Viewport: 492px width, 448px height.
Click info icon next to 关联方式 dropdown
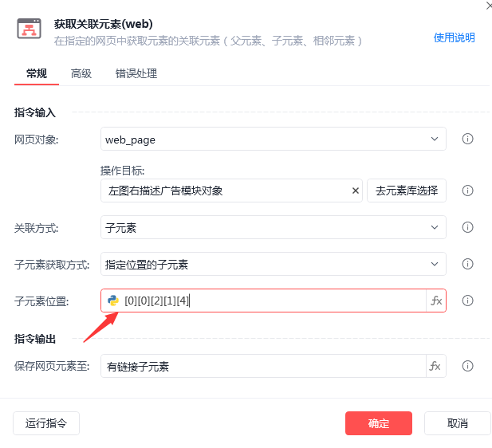point(468,228)
